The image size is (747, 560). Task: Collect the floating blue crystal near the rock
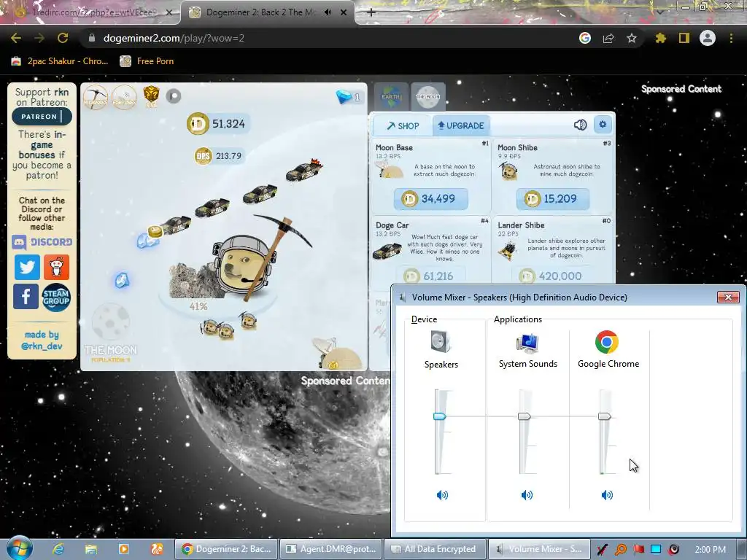tap(122, 280)
